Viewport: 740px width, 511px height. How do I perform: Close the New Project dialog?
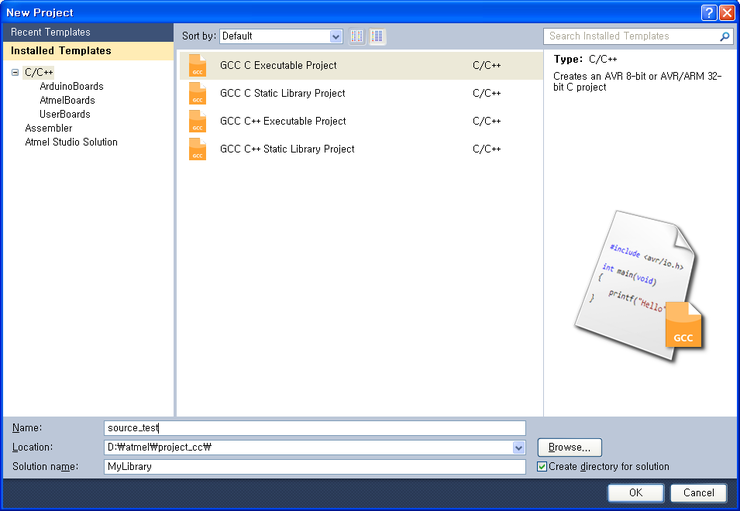tap(727, 13)
